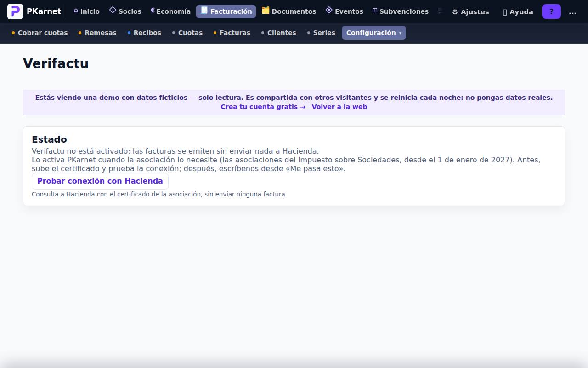Expand the Configuración dropdown
This screenshot has height=368, width=588.
click(374, 33)
